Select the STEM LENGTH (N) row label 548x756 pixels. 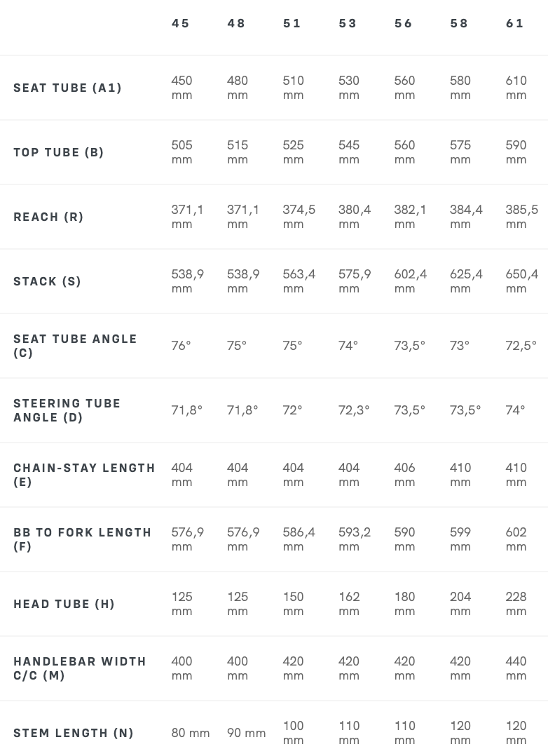point(74,734)
